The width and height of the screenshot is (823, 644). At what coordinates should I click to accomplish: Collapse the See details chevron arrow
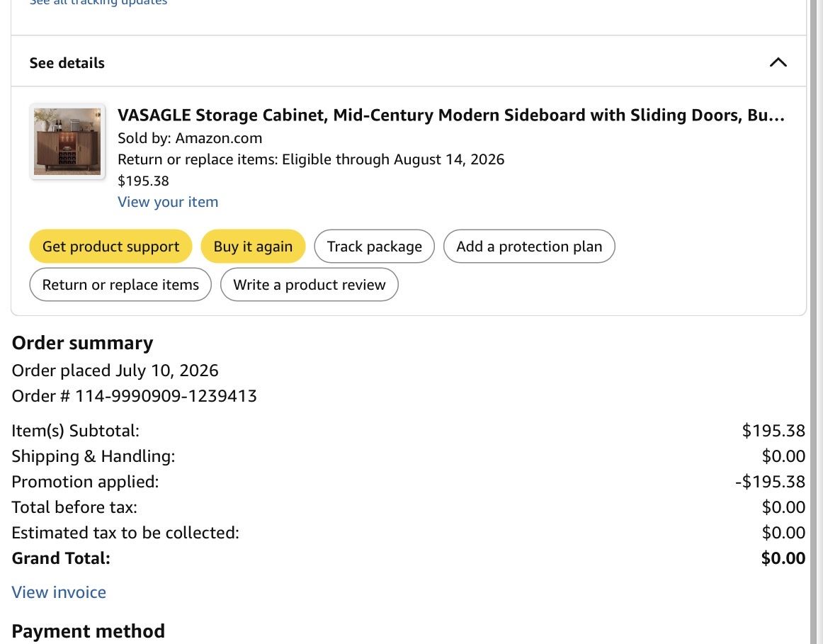pos(778,62)
